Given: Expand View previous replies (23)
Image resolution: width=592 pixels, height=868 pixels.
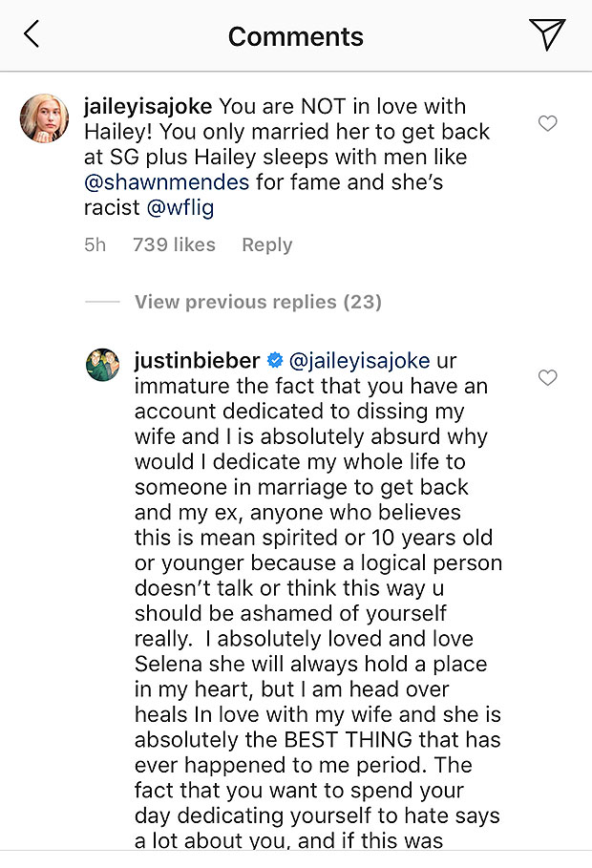Looking at the screenshot, I should click(x=258, y=302).
